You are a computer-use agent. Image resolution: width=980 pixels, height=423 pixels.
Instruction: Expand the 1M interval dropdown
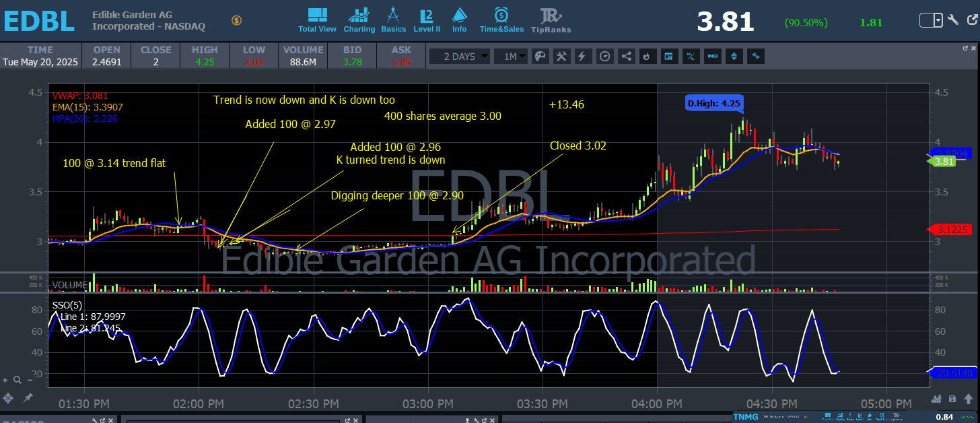(512, 57)
